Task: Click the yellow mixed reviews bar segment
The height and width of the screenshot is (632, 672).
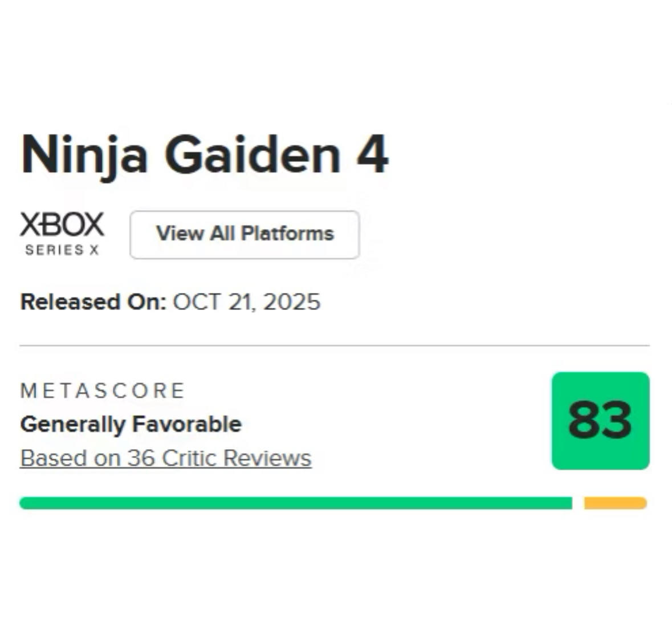Action: click(615, 503)
